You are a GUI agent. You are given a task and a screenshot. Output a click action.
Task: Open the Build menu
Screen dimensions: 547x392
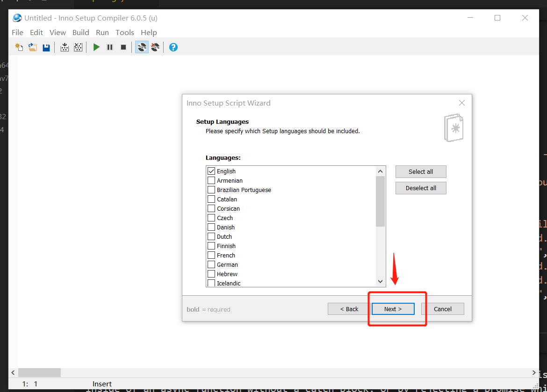pyautogui.click(x=80, y=32)
